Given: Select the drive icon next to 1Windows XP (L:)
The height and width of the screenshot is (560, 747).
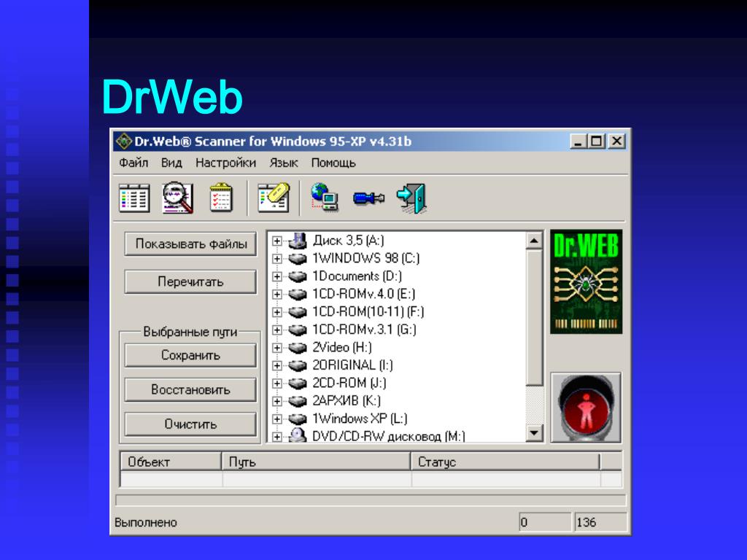Looking at the screenshot, I should coord(298,419).
